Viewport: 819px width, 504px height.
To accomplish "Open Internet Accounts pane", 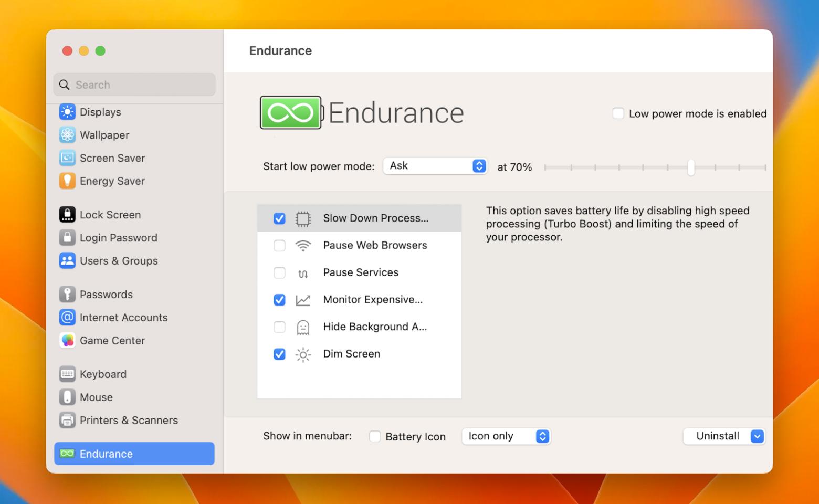I will (x=134, y=318).
